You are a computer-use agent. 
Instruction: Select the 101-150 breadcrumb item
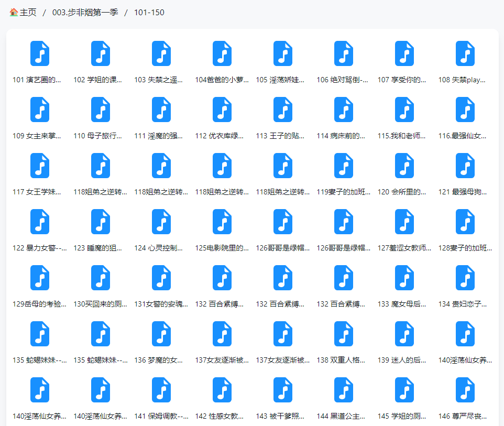(x=149, y=13)
